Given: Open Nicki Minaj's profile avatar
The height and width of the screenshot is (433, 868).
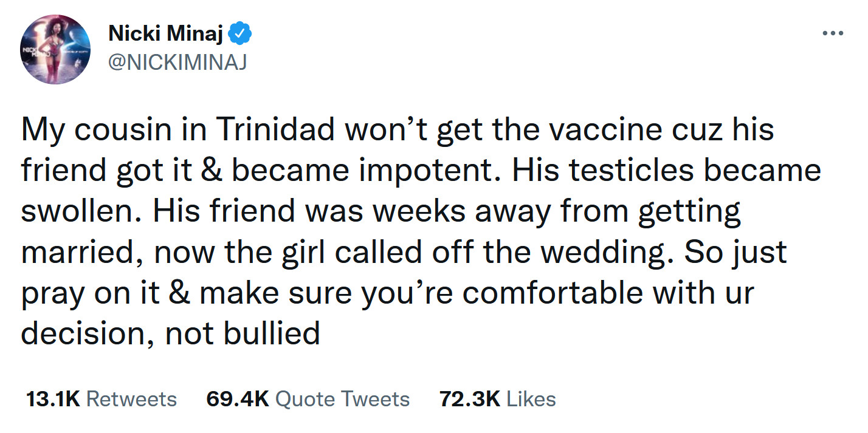Looking at the screenshot, I should tap(56, 49).
